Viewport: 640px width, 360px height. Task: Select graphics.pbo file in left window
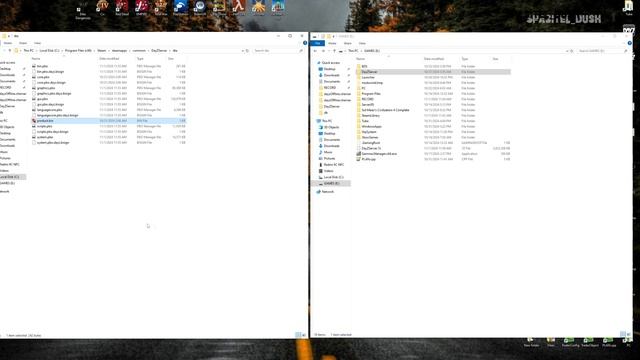[x=108, y=88]
